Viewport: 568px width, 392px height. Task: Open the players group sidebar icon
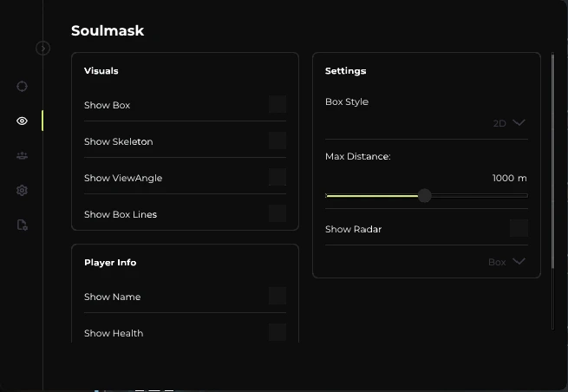click(22, 156)
